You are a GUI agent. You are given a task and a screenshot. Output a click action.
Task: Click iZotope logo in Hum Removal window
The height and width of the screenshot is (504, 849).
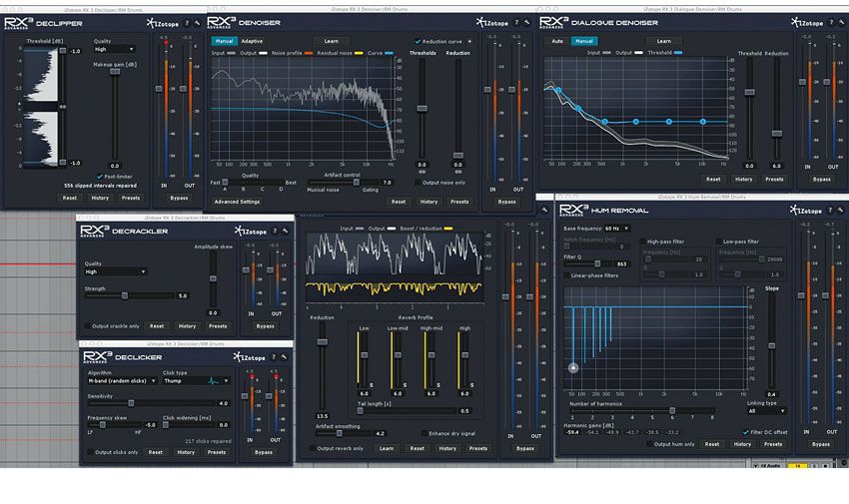click(806, 210)
